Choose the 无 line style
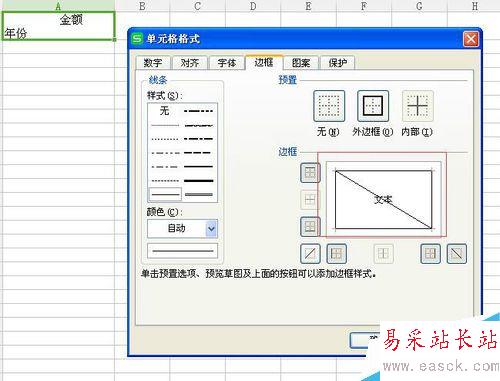This screenshot has width=500, height=381. click(165, 111)
